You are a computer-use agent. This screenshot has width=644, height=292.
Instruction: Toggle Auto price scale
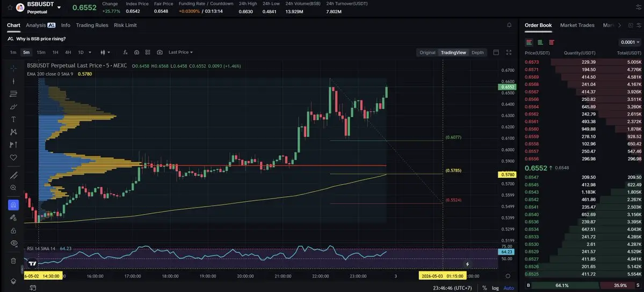509,288
